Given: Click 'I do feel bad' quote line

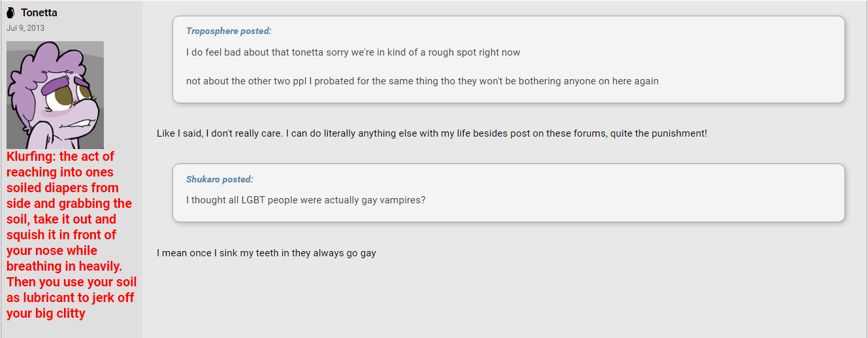Looking at the screenshot, I should point(353,52).
